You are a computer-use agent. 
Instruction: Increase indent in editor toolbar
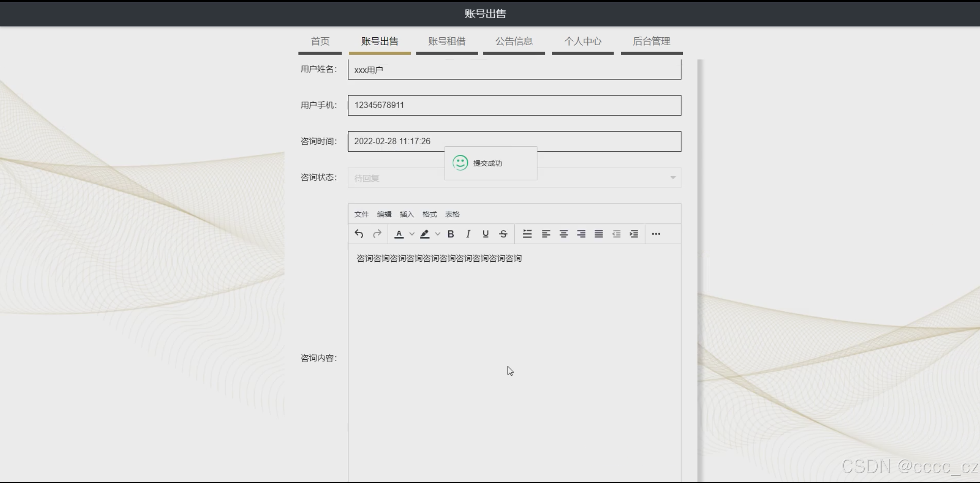(x=634, y=234)
